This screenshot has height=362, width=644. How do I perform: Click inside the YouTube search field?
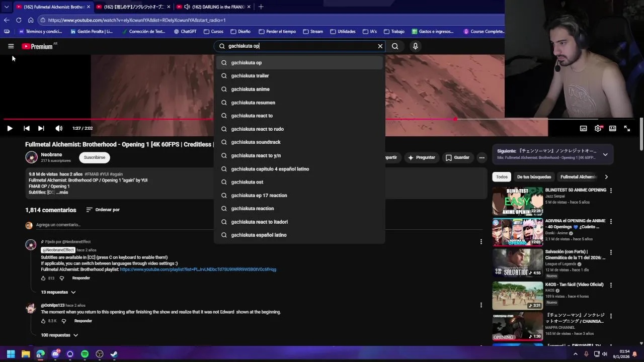[300, 46]
